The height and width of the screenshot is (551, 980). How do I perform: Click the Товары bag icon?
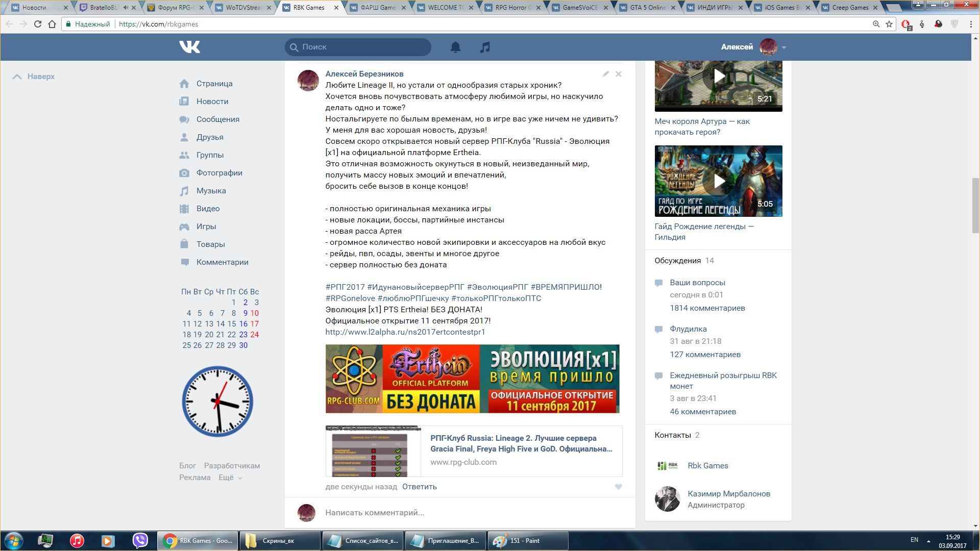point(184,244)
